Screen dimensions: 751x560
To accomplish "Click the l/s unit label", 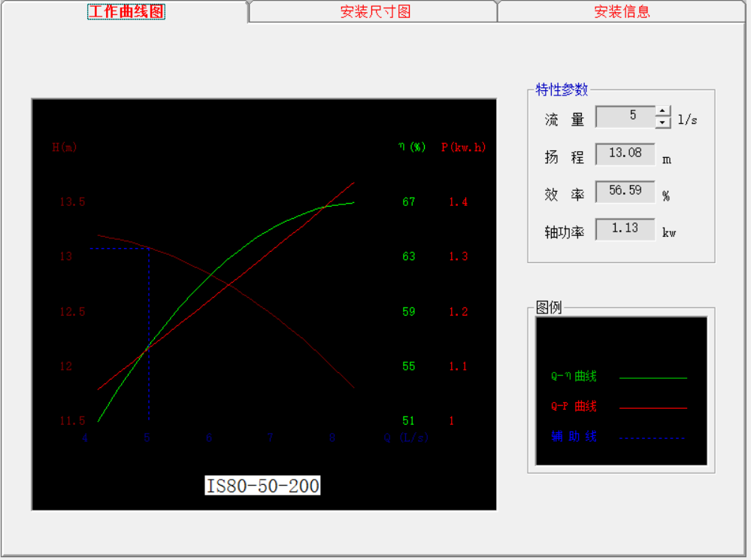I will [687, 120].
